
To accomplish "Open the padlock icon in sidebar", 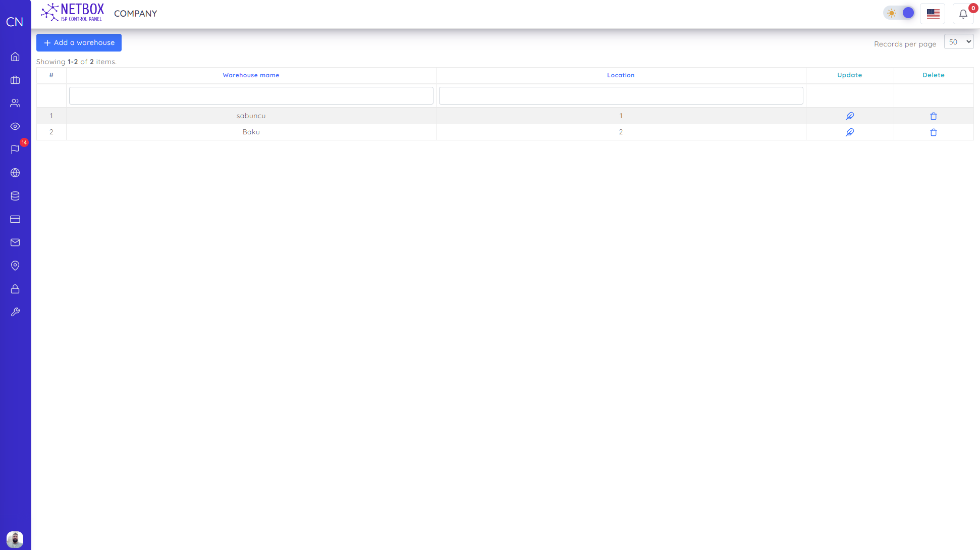I will 15,289.
